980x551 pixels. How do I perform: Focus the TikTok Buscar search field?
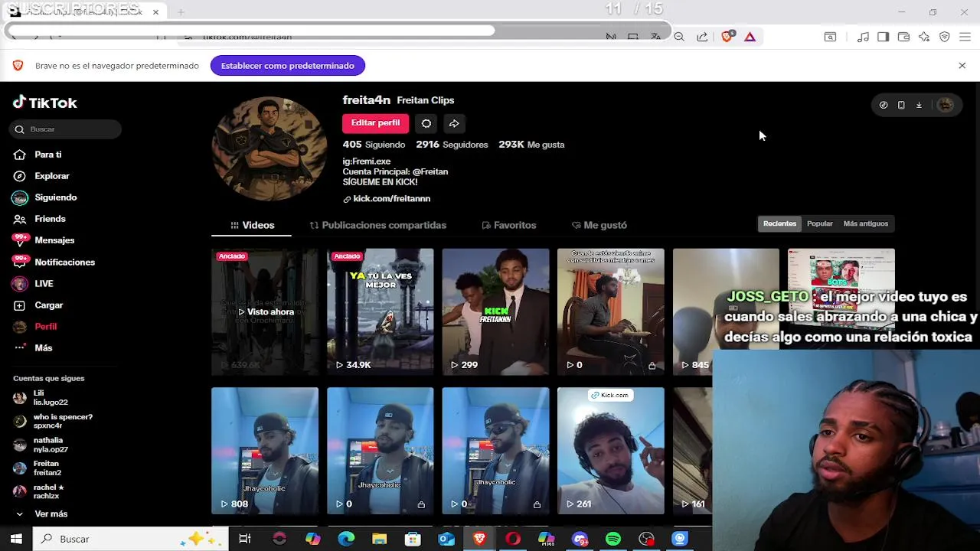[x=66, y=129]
